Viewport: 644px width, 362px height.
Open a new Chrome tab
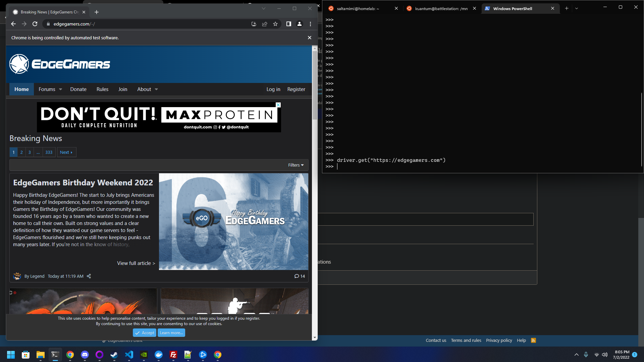(97, 12)
